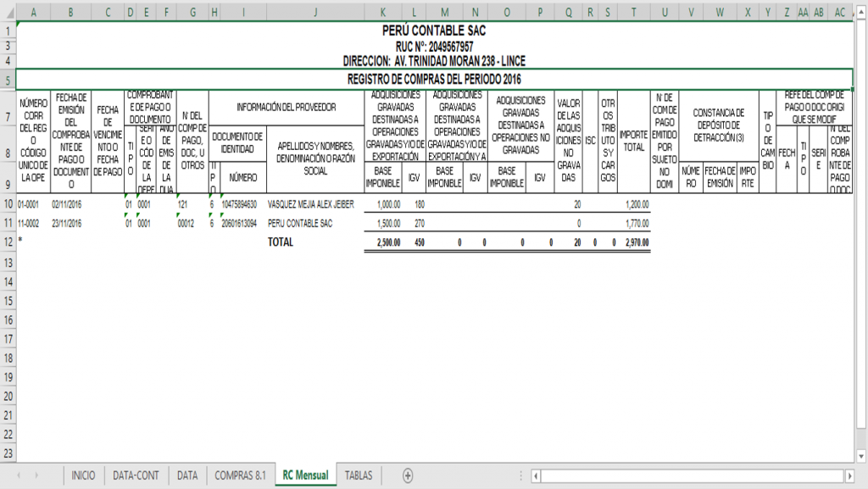
Task: Click INFORMACIÓN DEL PROVEEDOR header cell
Action: point(287,108)
